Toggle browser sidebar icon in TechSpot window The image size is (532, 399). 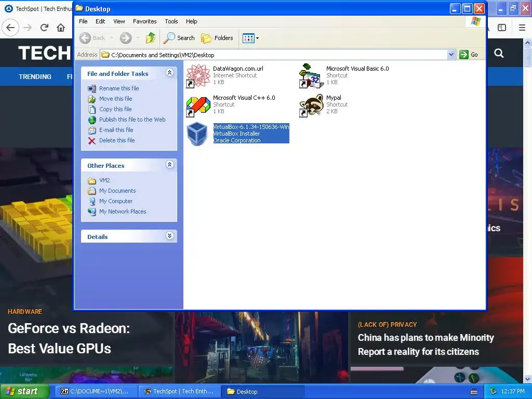501,28
